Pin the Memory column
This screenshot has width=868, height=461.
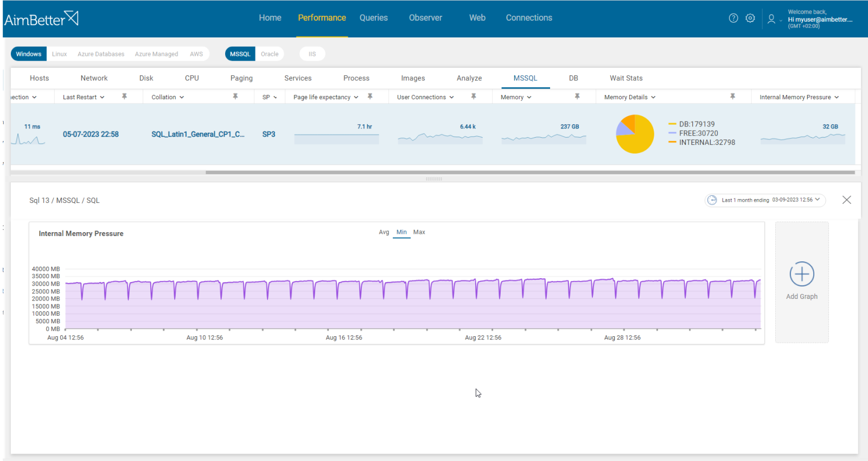577,96
